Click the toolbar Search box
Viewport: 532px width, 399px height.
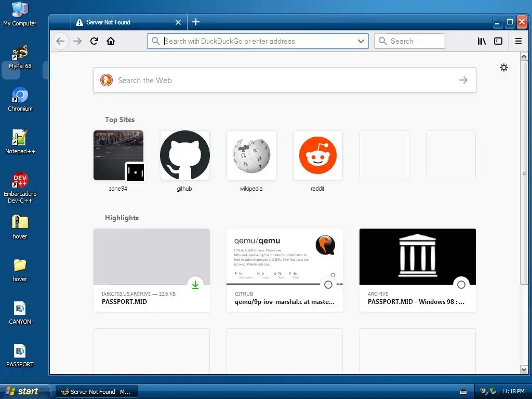tap(409, 41)
